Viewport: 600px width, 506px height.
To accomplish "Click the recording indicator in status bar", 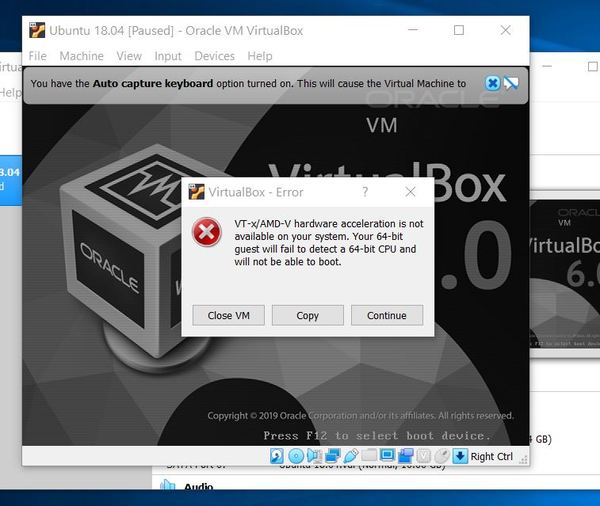I will (406, 456).
